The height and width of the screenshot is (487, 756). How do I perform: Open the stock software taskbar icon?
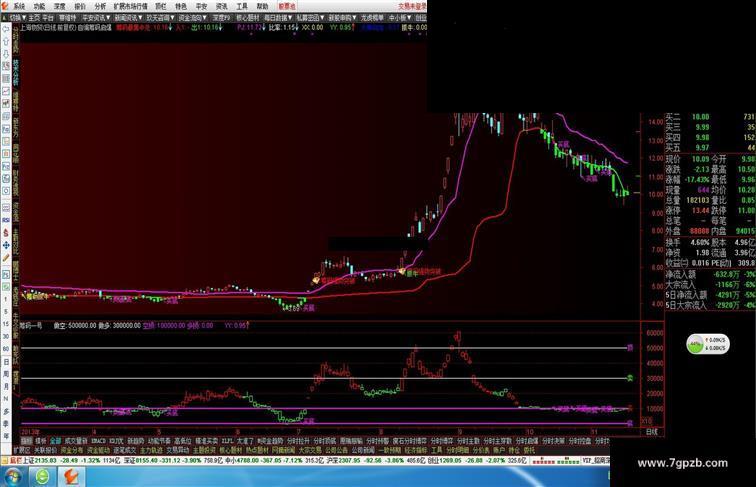71,477
